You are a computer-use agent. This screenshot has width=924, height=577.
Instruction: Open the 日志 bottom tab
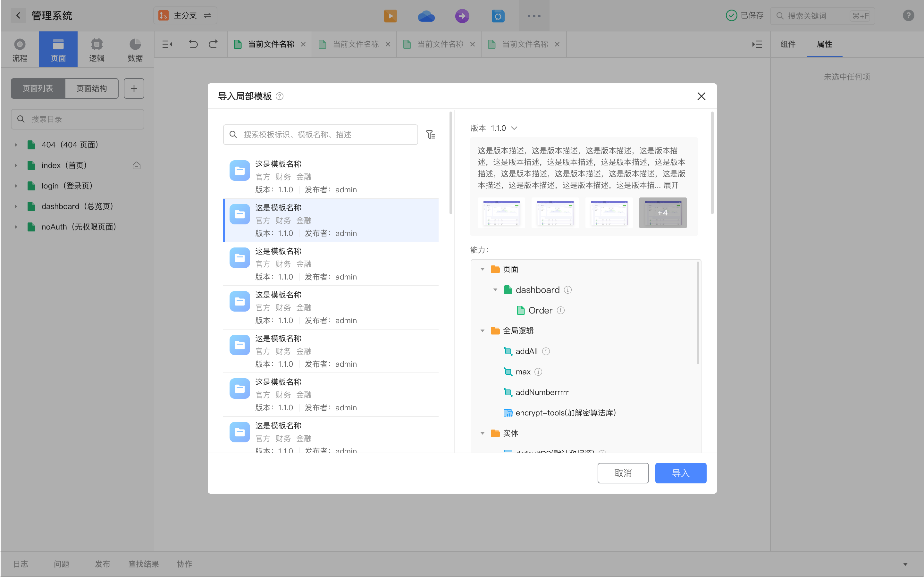(x=21, y=564)
